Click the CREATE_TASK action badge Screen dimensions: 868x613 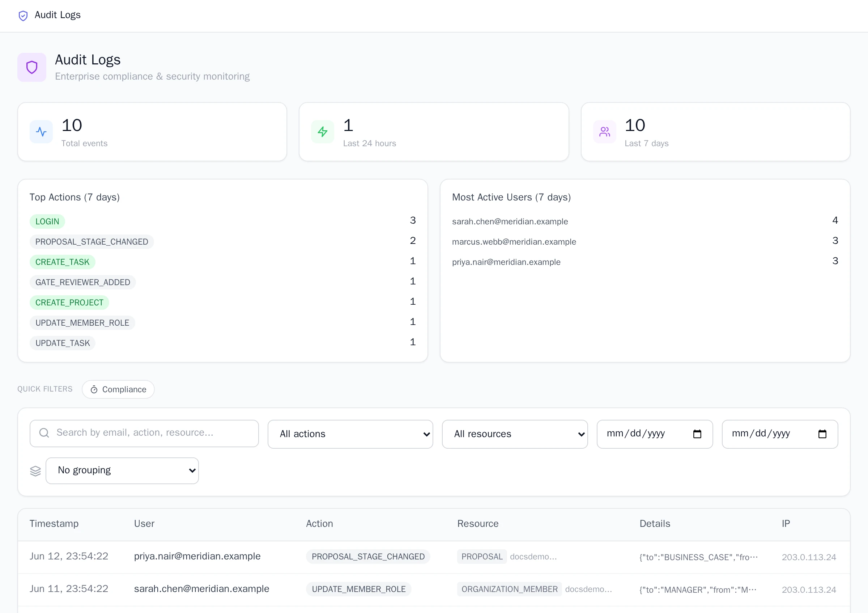62,262
